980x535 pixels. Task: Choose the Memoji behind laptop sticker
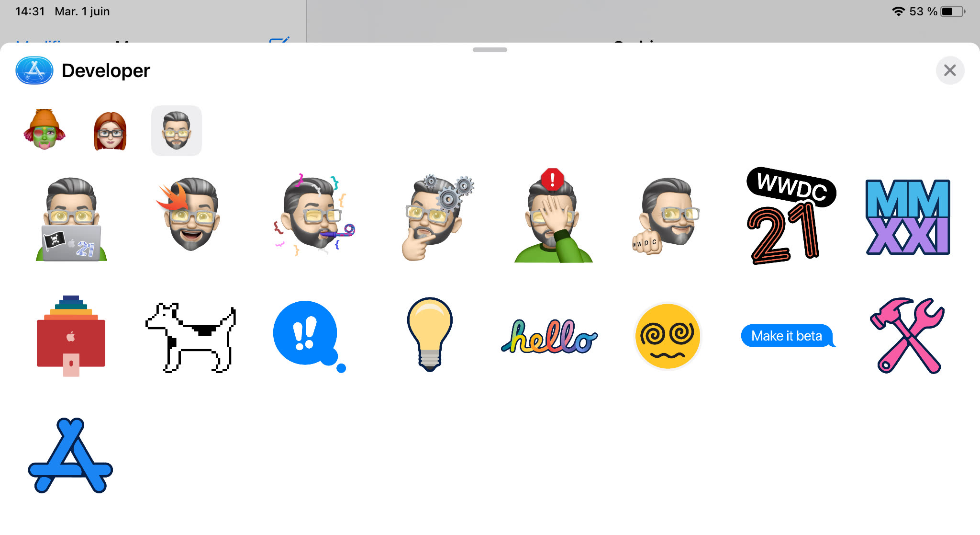point(71,219)
